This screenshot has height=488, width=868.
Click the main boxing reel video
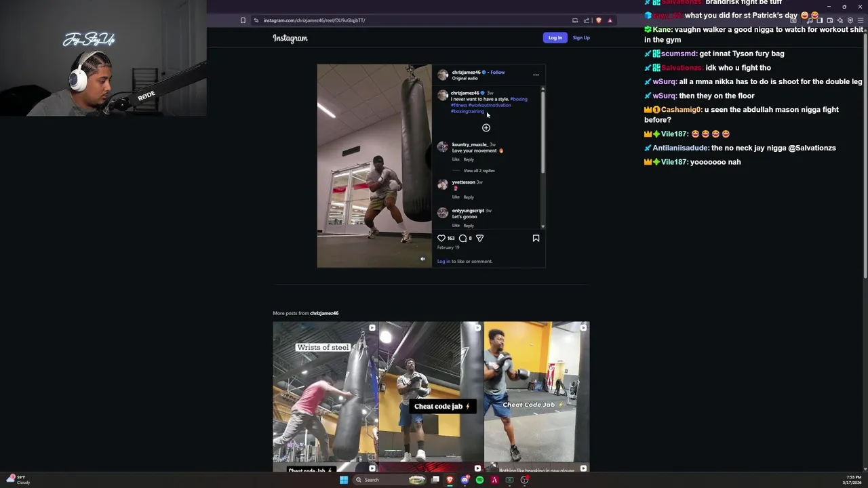(374, 166)
